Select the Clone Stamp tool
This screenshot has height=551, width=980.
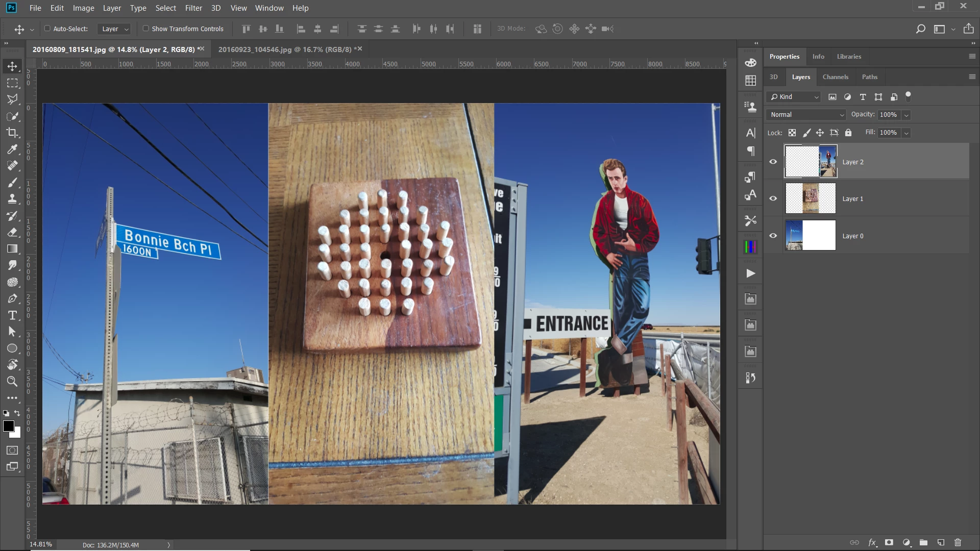[x=12, y=199]
